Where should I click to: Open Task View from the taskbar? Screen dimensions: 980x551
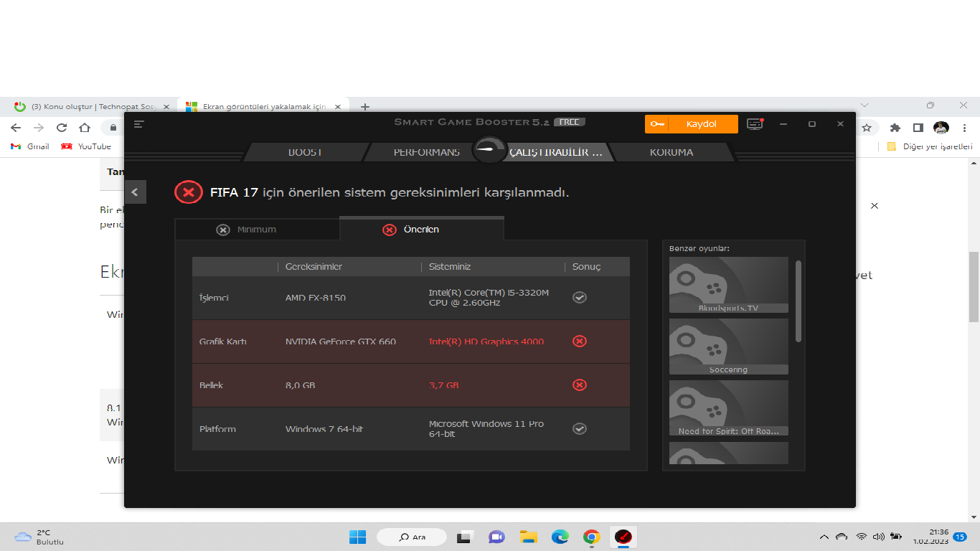(x=466, y=537)
